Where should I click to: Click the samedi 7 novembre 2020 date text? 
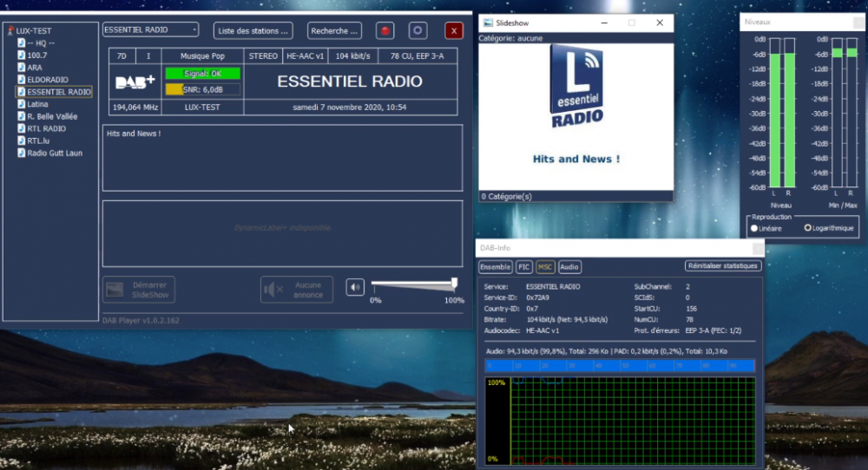[x=350, y=108]
